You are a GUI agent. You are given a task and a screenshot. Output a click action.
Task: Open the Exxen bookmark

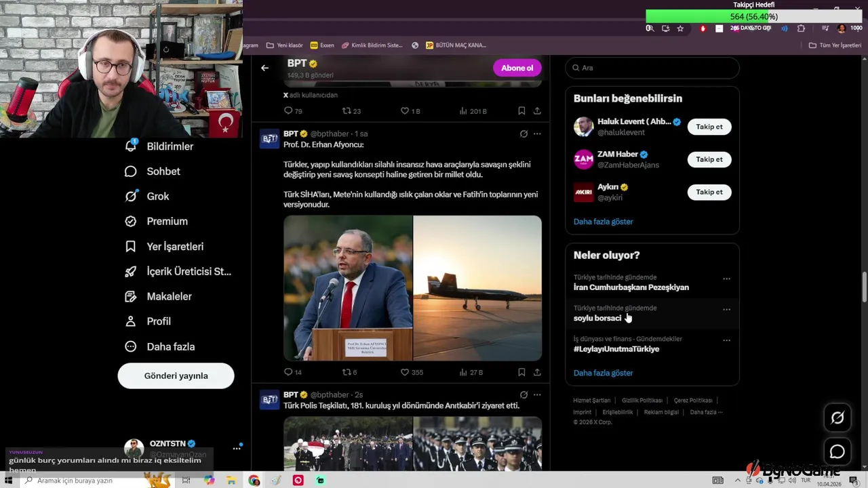322,45
